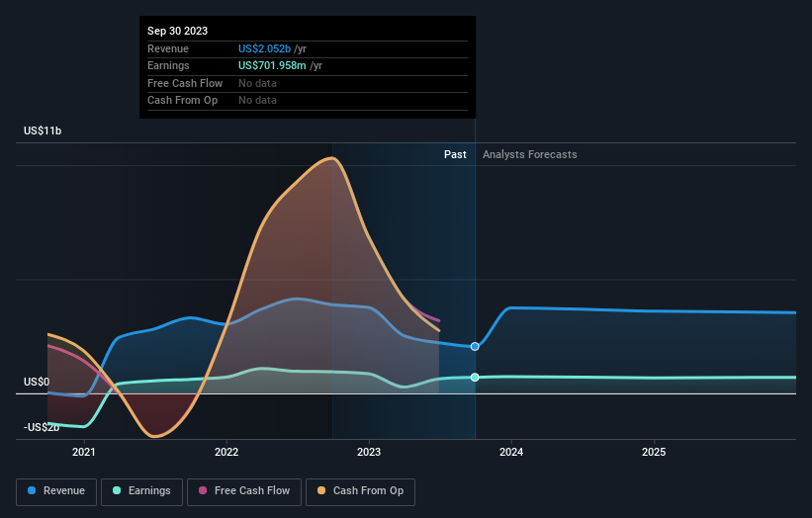Click the -US$2b axis label
The width and height of the screenshot is (812, 518).
pyautogui.click(x=42, y=427)
